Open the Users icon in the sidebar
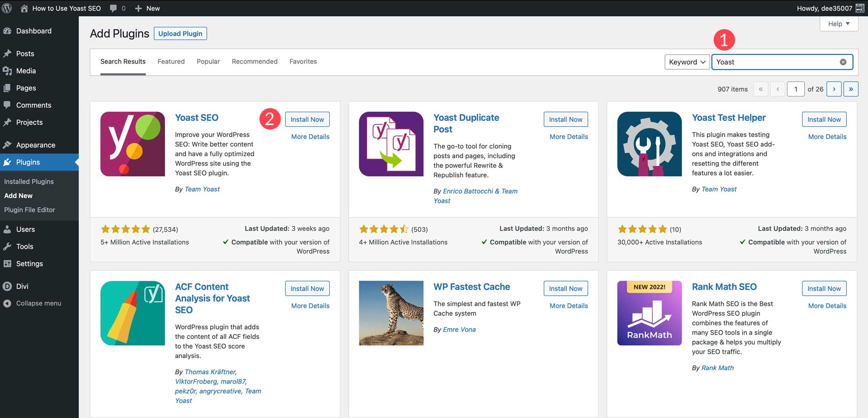Image resolution: width=868 pixels, height=418 pixels. [9, 229]
